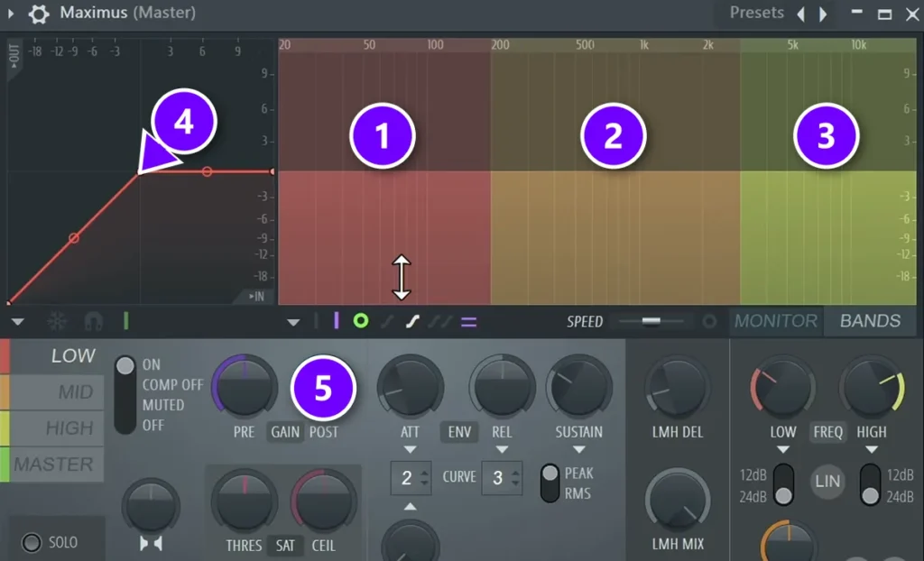Adjust the PRE gain knob

click(x=244, y=388)
